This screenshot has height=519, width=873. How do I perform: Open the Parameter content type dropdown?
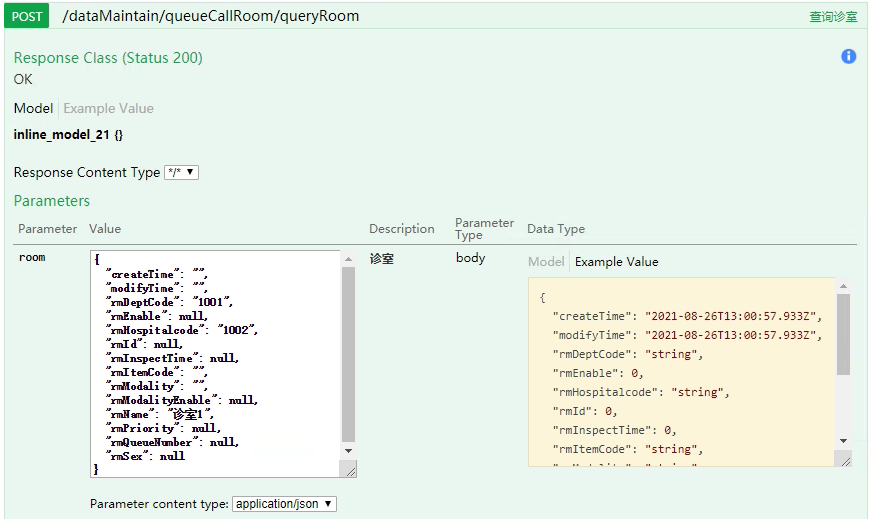coord(284,504)
